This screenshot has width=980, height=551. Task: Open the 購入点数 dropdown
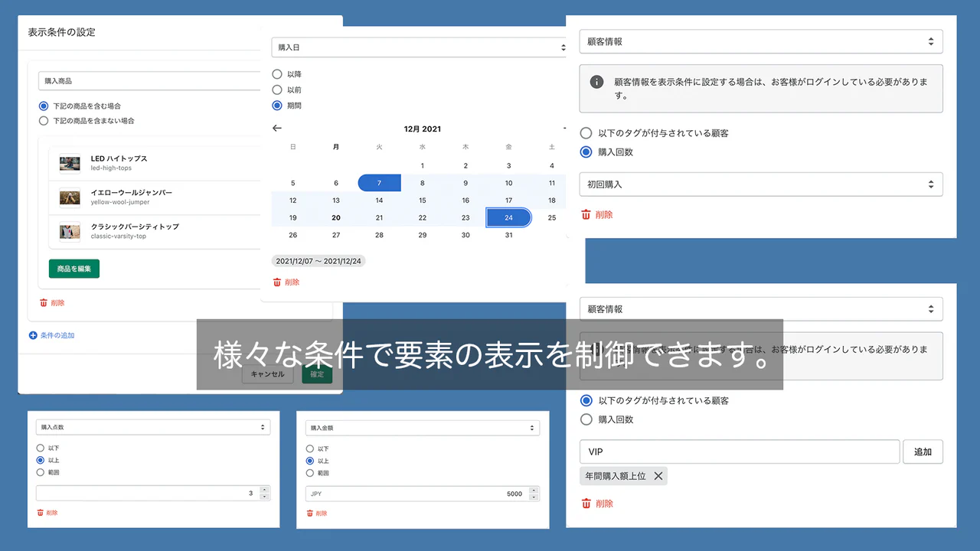pos(153,427)
